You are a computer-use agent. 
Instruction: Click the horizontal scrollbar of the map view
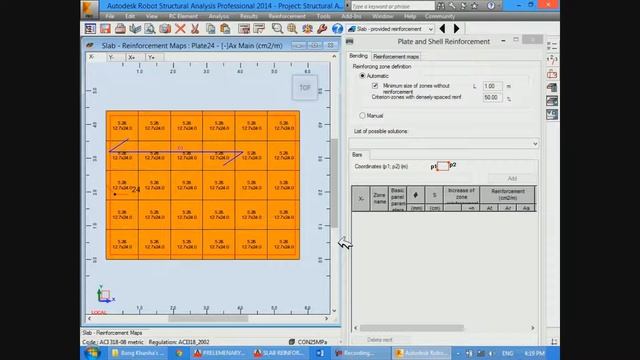click(x=208, y=318)
